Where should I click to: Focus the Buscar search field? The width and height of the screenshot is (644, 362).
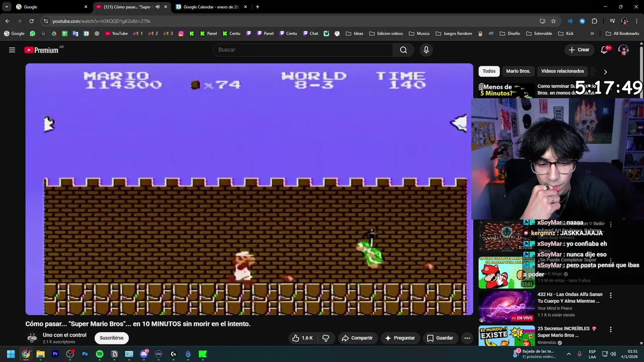303,50
